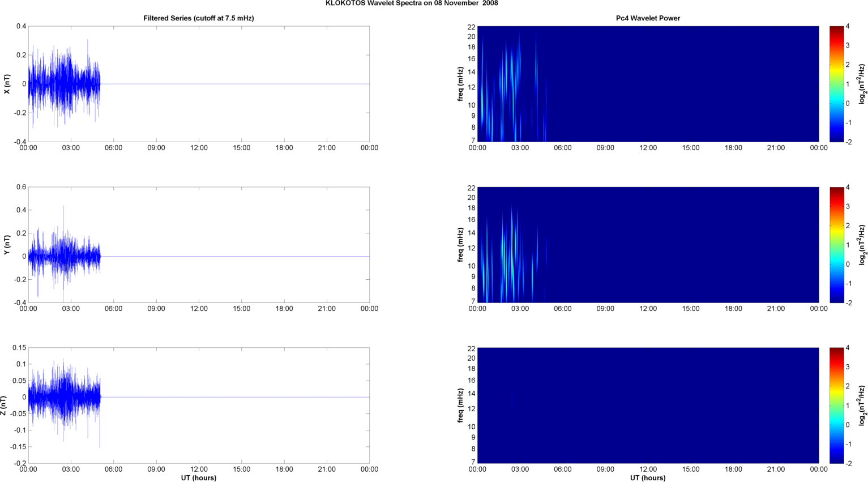Screen dimensions: 868x482
Task: Select the 'Filtered Series (cutoff at 7.5 mHz)' heading
Action: pos(199,18)
